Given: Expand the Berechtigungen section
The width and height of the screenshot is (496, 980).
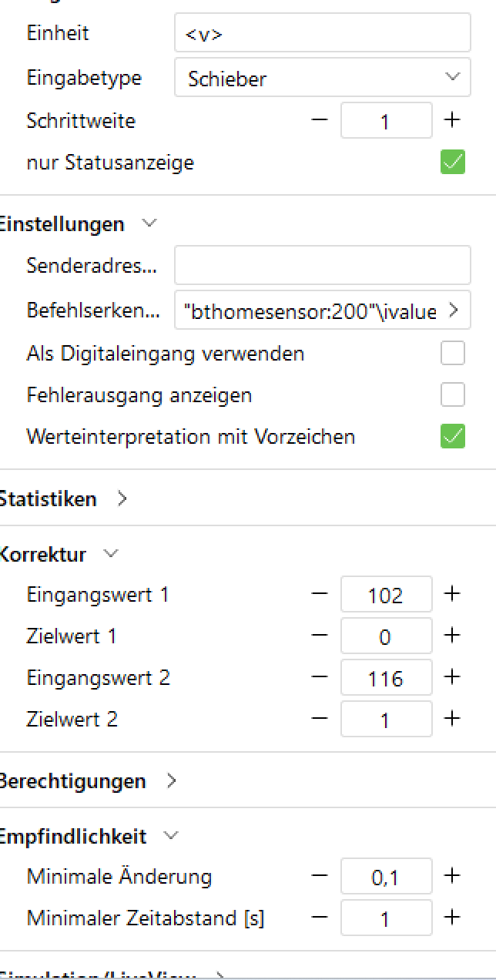Looking at the screenshot, I should [x=171, y=780].
